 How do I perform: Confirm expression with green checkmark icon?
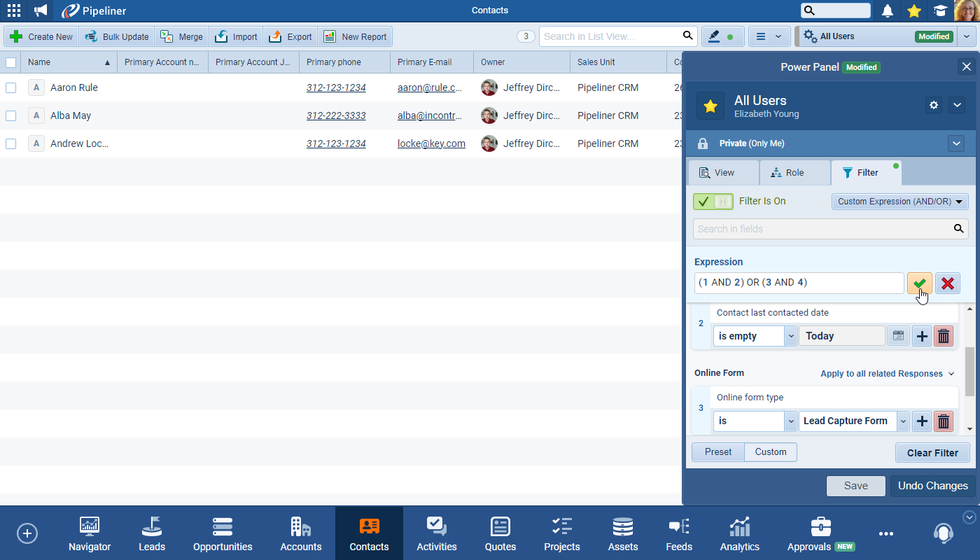919,283
